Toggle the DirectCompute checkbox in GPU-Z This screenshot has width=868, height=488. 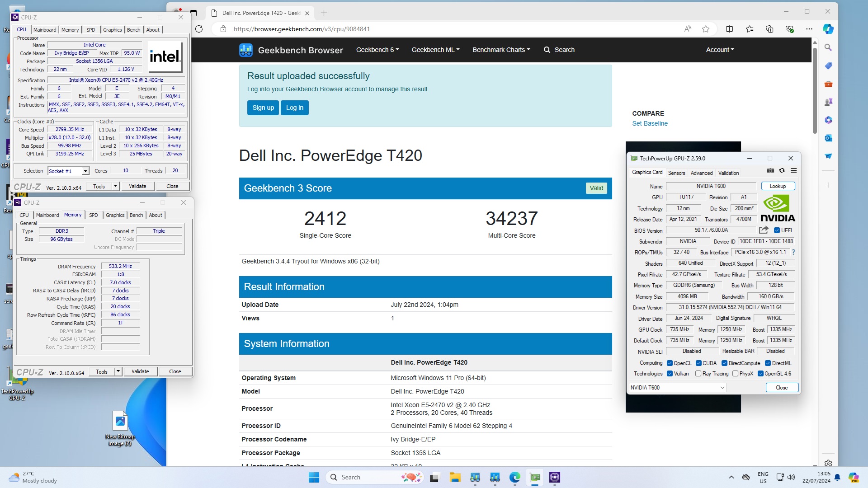(724, 363)
